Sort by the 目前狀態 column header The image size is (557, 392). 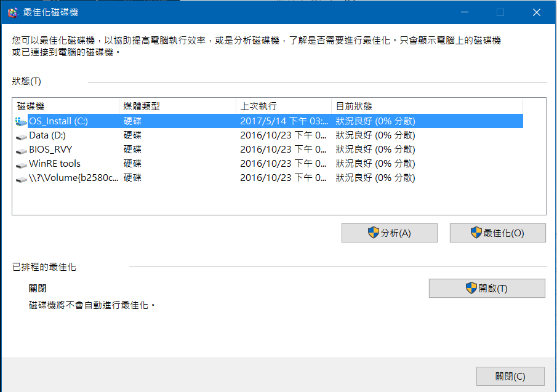427,106
